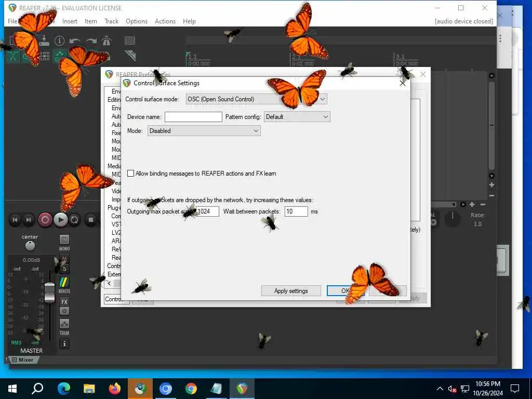Click the Preferences search field showing Contro
532x399 pixels.
pyautogui.click(x=116, y=299)
